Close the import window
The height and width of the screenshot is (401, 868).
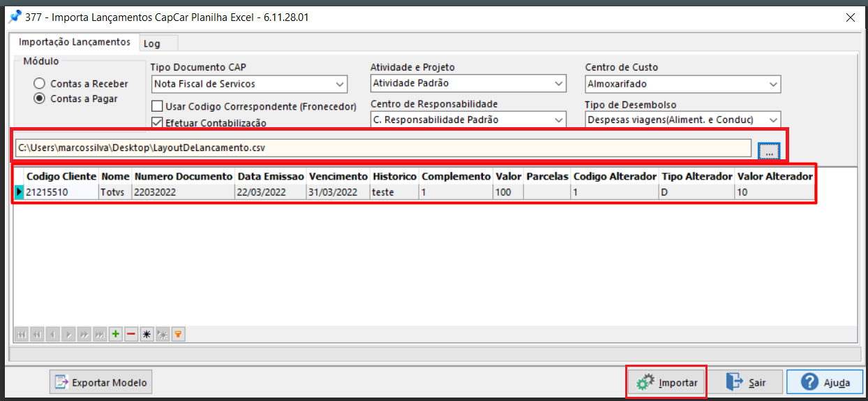[x=850, y=17]
